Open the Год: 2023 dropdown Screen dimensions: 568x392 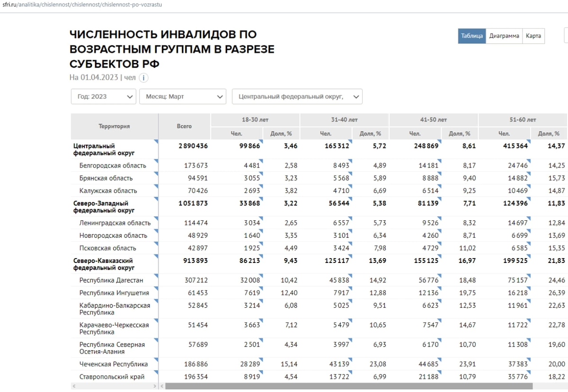(104, 96)
